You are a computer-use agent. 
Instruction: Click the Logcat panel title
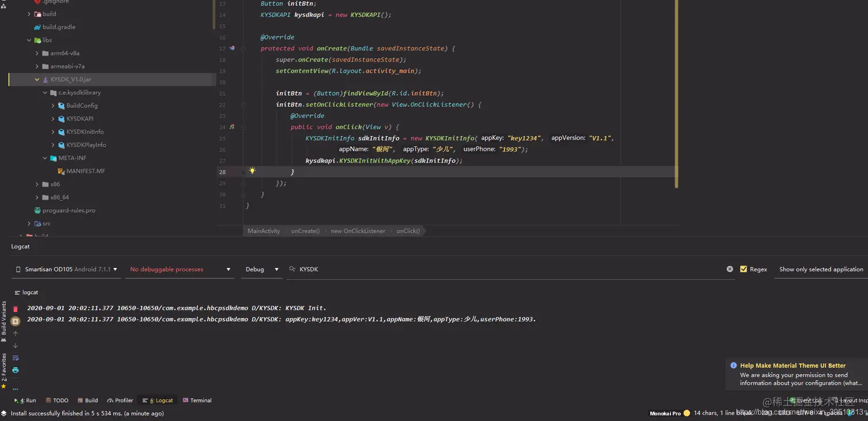pyautogui.click(x=20, y=247)
